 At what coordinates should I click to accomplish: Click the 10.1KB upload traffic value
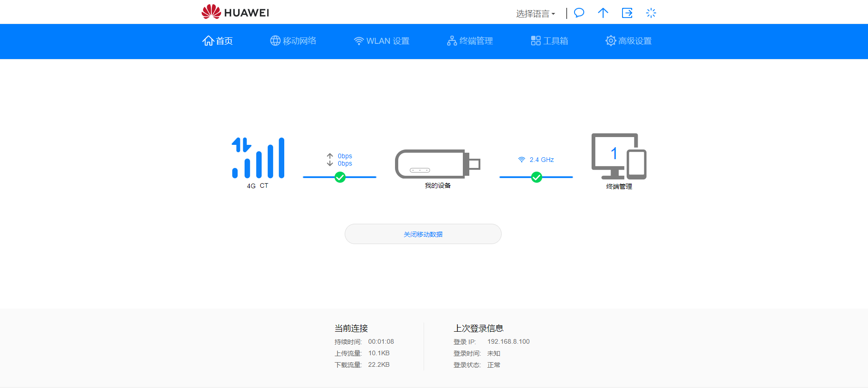(379, 353)
